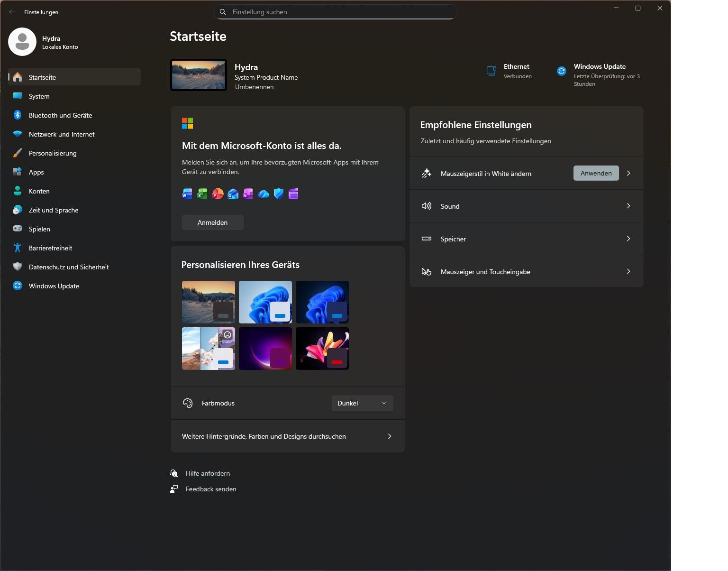Click Ethernet Verbunden status text
Screen dimensions: 728x571
518,76
